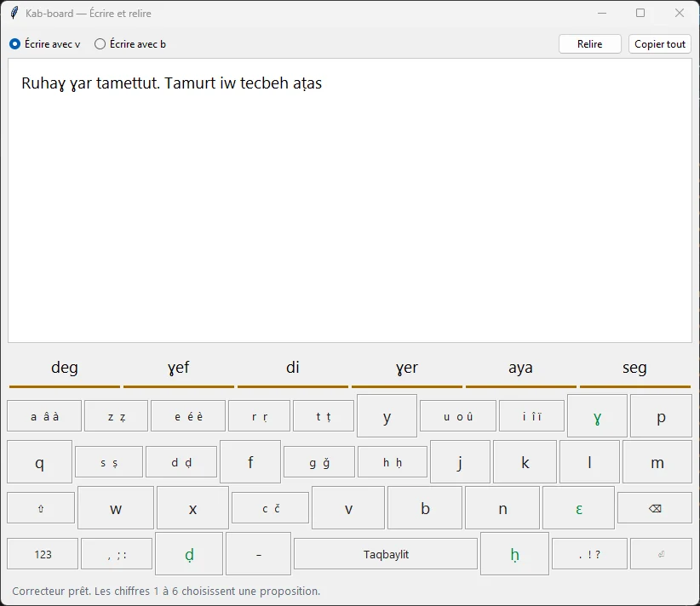This screenshot has width=700, height=606.
Task: Tap the 'u o û' key
Action: click(458, 416)
